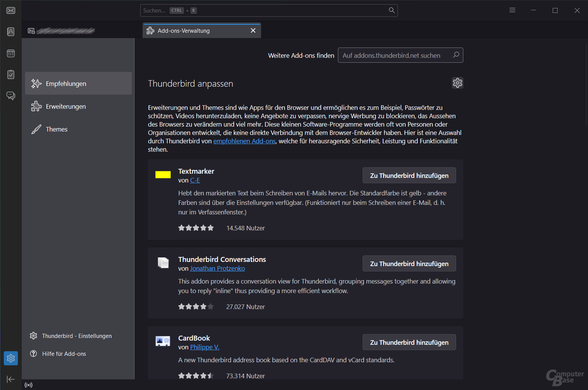Click '73.314 Nutzer' text
This screenshot has width=588, height=390.
pyautogui.click(x=246, y=376)
